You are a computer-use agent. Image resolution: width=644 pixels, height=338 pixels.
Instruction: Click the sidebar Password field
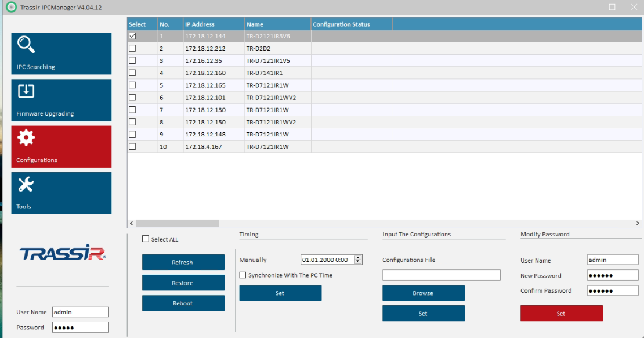point(81,328)
